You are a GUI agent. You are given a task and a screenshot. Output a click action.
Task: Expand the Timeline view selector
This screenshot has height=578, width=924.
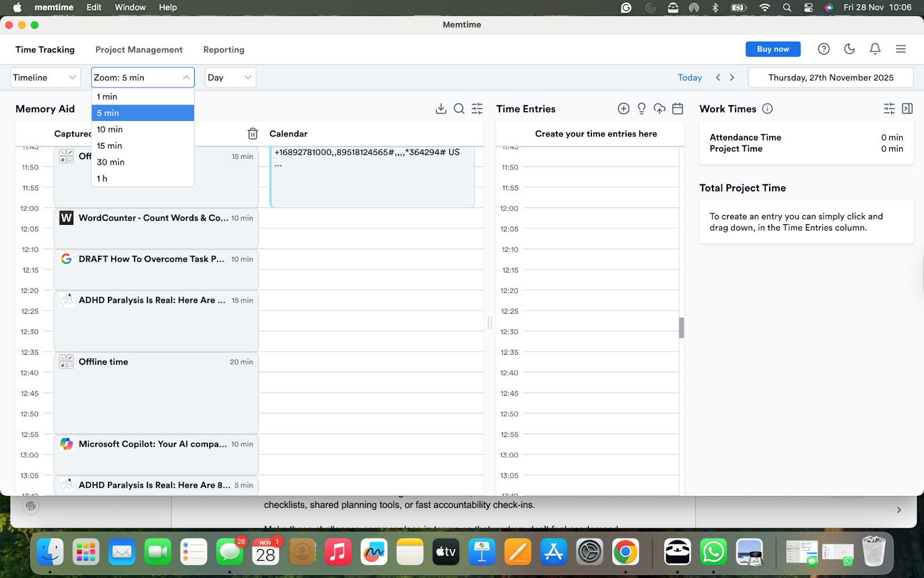click(44, 77)
